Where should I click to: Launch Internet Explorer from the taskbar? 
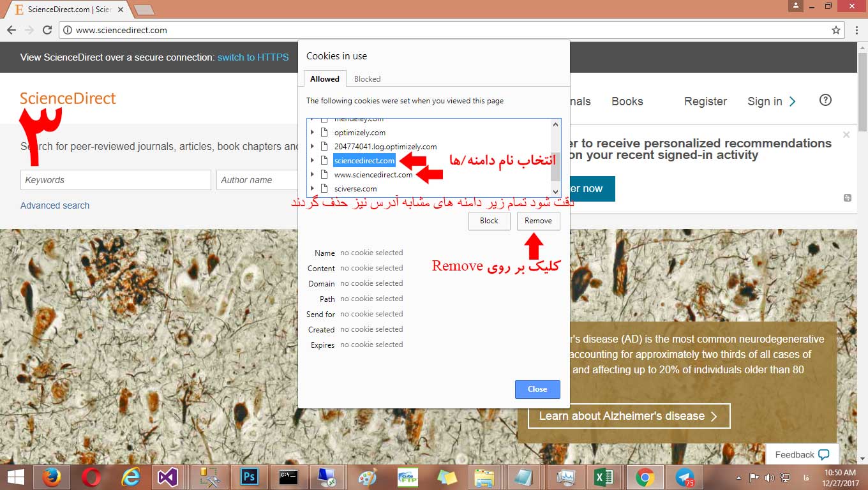tap(131, 477)
